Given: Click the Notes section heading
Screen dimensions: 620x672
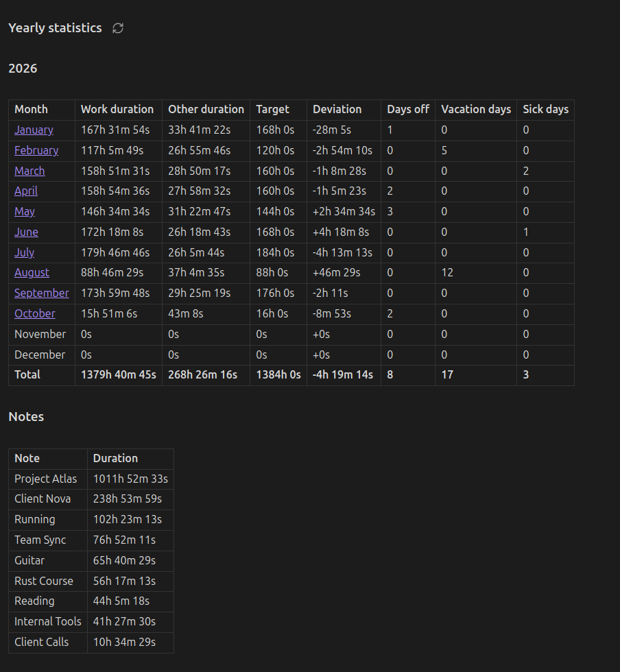Looking at the screenshot, I should click(26, 417).
